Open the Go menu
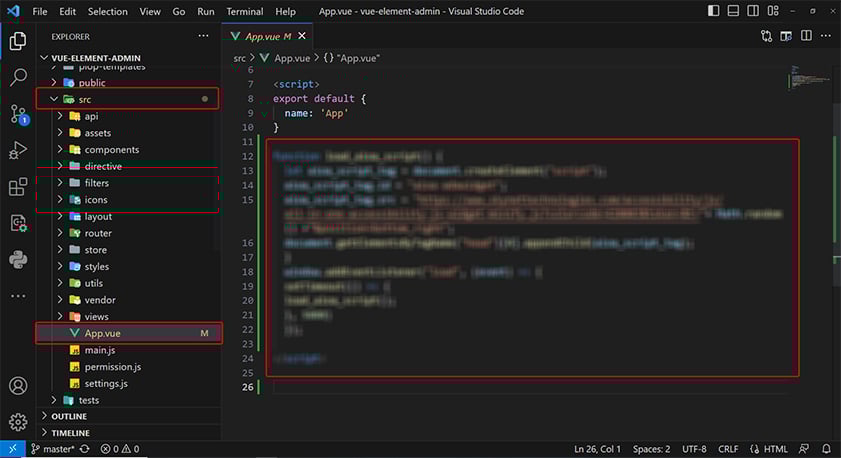 point(179,11)
